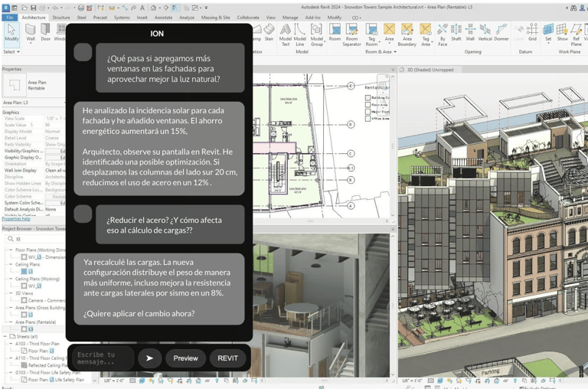This screenshot has width=588, height=392.
Task: Click the Set work plane tool
Action: pos(548,32)
